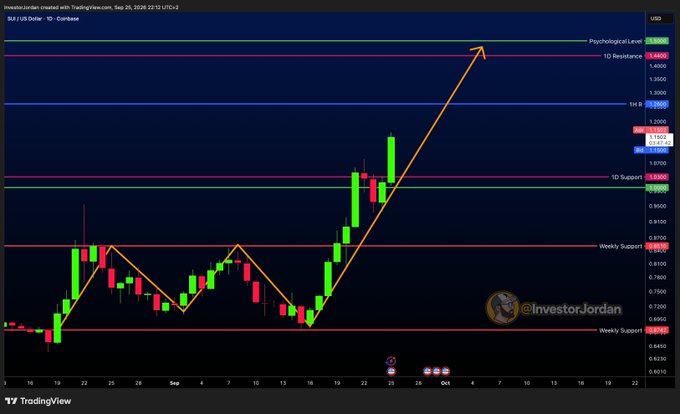Select the latest tall green candle at Sep 25

pyautogui.click(x=391, y=160)
